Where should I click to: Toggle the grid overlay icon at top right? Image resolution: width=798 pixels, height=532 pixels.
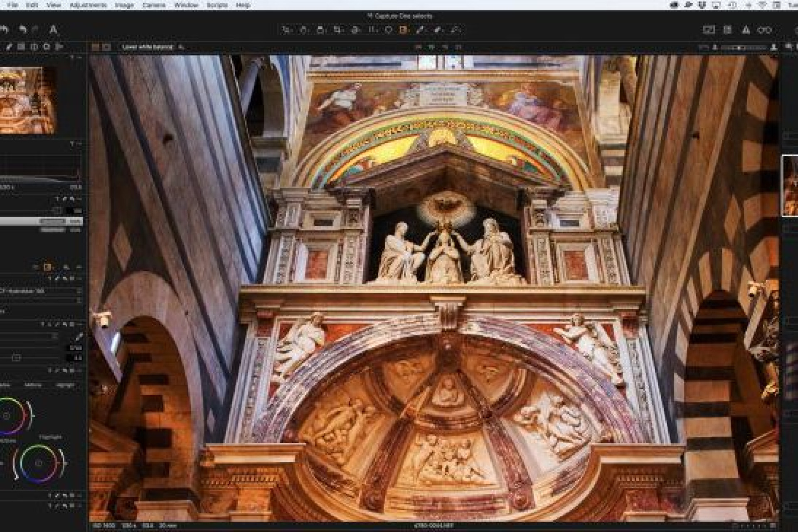[x=727, y=29]
